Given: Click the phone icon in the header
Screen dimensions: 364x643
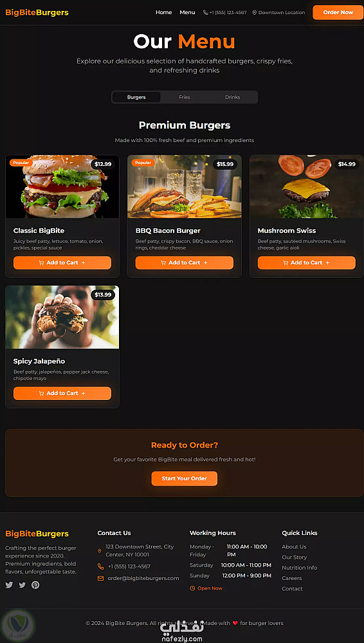Looking at the screenshot, I should click(x=206, y=13).
